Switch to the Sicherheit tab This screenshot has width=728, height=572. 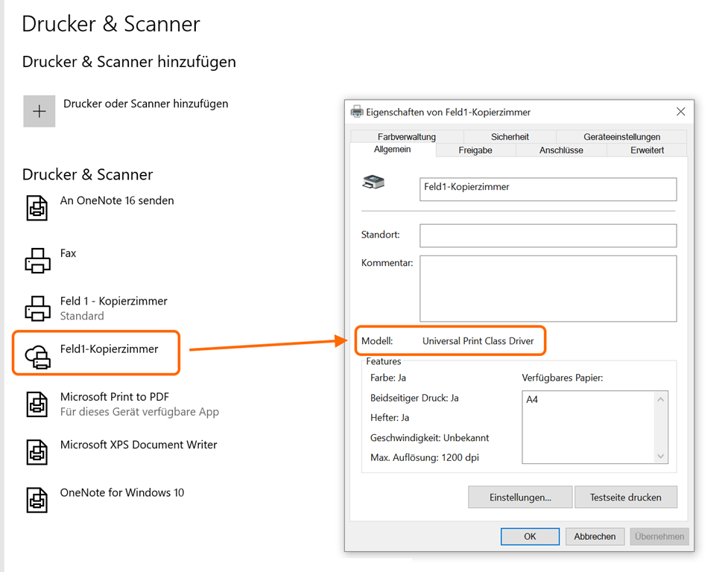point(510,136)
